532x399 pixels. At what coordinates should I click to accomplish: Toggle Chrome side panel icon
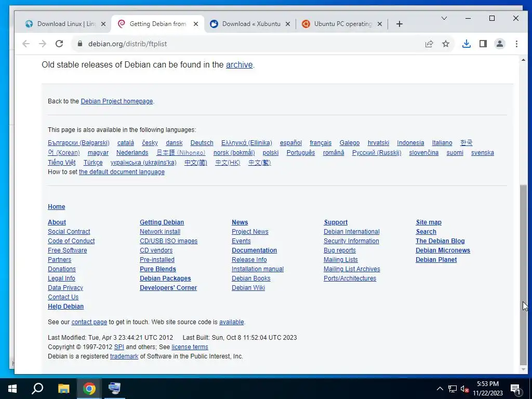click(x=483, y=44)
